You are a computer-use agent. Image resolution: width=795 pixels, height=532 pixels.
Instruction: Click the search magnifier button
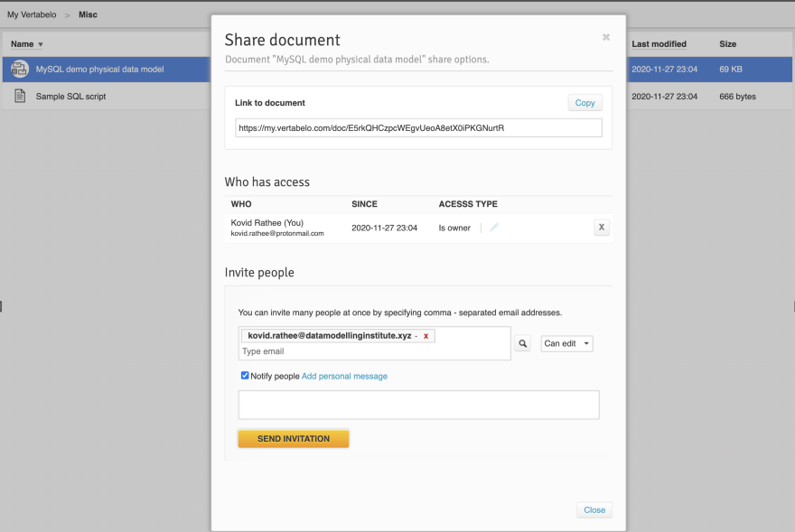pos(523,343)
